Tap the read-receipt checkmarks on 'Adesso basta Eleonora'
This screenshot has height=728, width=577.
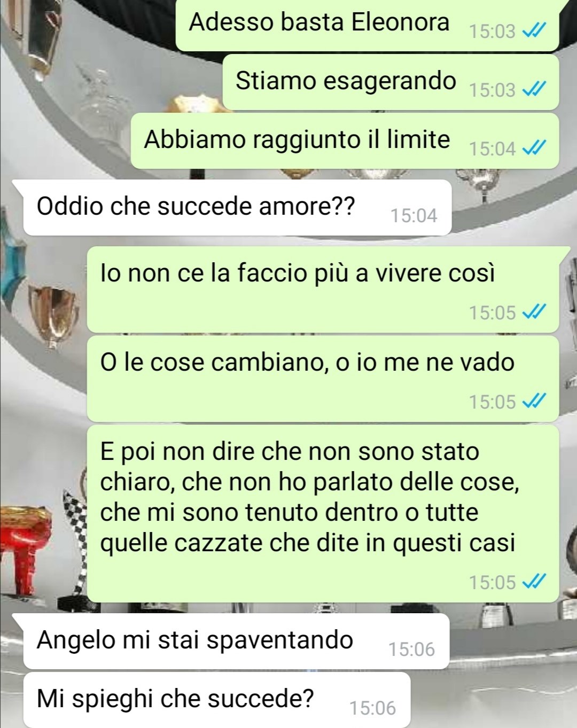(x=533, y=31)
